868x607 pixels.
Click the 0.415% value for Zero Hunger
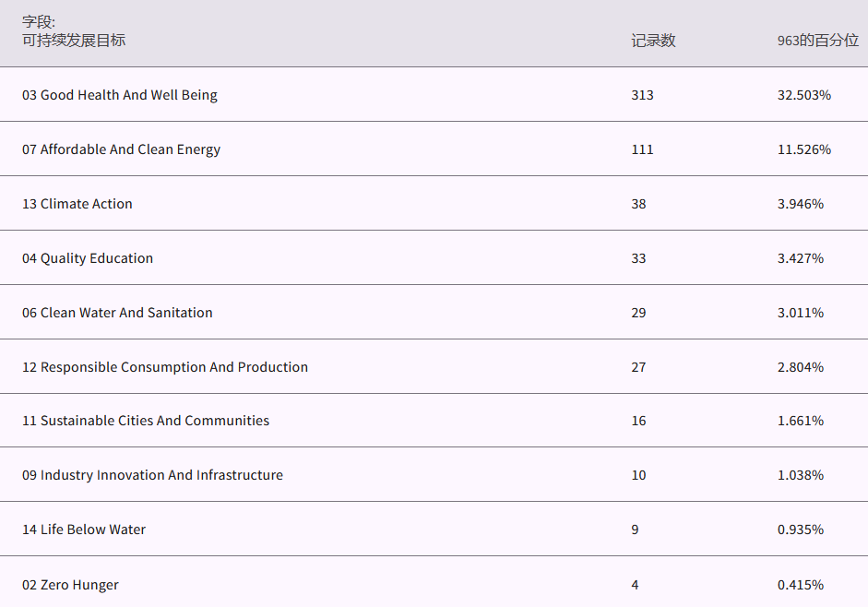point(800,585)
